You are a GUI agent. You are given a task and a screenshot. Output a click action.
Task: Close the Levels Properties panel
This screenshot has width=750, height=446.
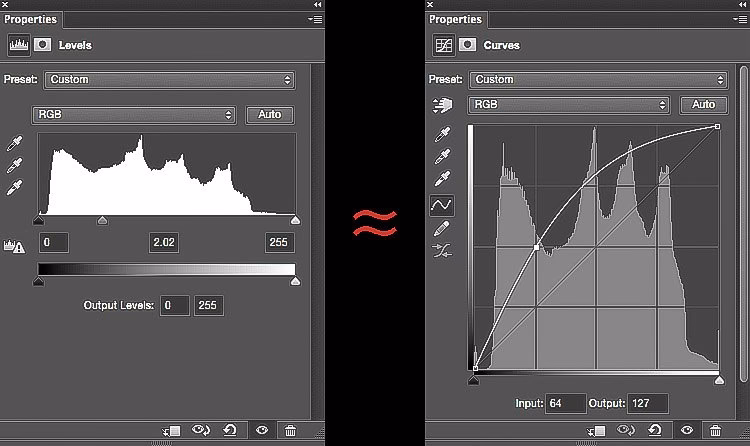(5, 4)
